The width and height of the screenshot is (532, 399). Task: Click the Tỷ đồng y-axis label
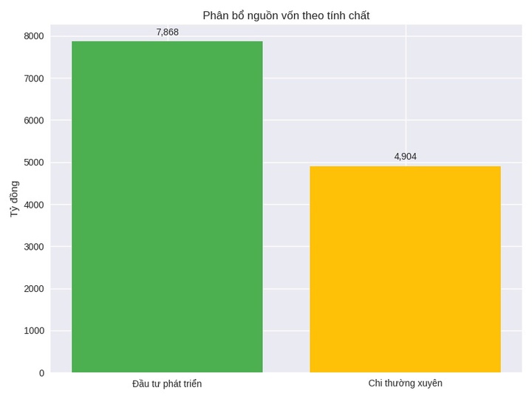click(14, 198)
